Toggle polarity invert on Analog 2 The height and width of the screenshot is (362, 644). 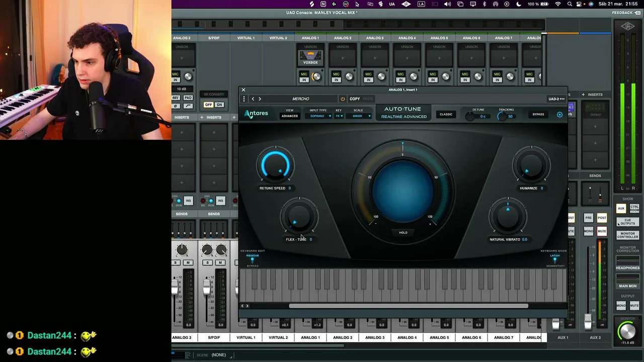pos(176,106)
